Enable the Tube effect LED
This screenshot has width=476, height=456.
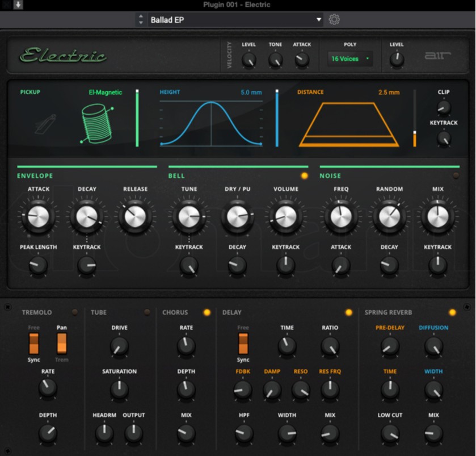point(147,311)
